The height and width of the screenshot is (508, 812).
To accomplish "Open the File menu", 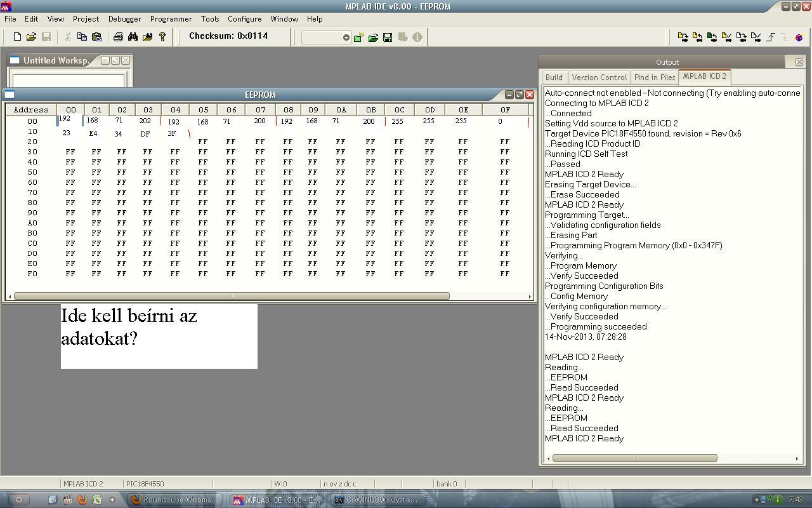I will (10, 19).
